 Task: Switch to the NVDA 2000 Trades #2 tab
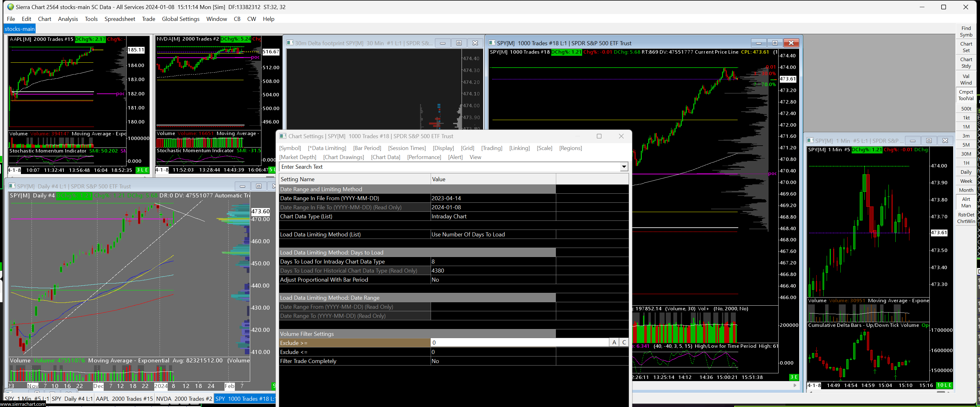pyautogui.click(x=184, y=399)
